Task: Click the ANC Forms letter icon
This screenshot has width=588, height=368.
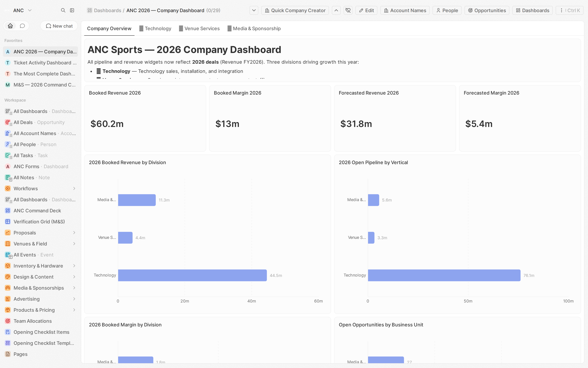Action: tap(8, 167)
